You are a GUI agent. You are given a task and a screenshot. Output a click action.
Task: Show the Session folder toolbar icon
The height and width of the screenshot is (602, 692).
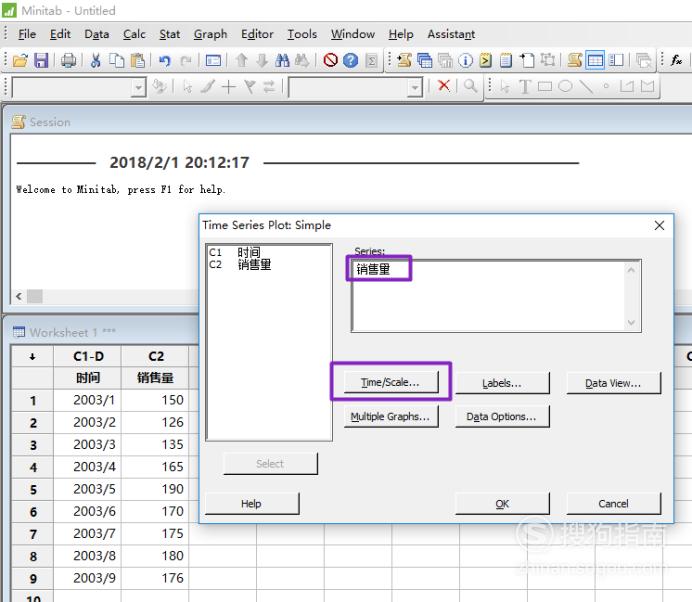point(404,60)
